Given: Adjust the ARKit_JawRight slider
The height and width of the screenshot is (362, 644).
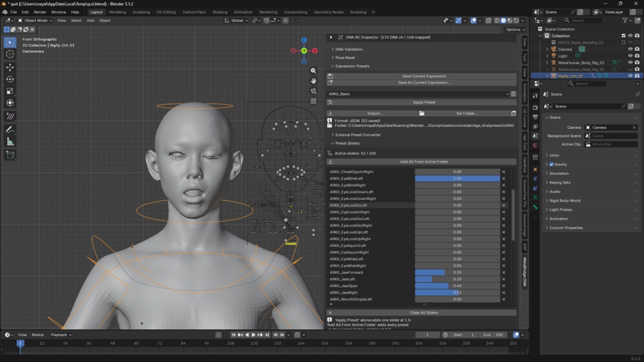Looking at the screenshot, I should [457, 293].
